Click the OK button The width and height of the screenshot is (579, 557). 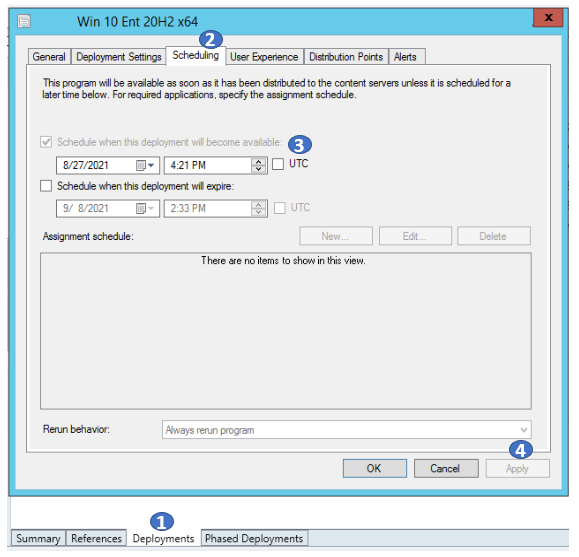[x=374, y=468]
